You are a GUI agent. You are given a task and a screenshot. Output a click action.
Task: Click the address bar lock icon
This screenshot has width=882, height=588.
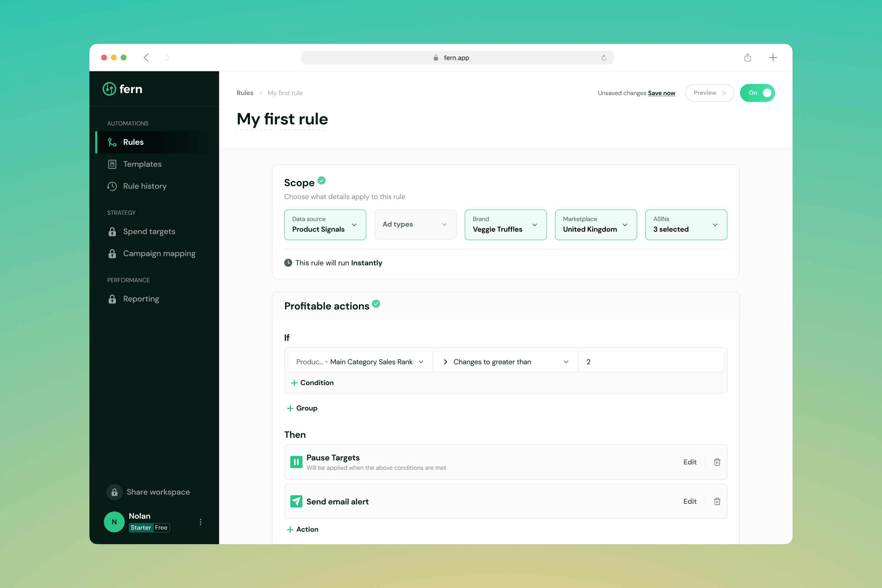pos(436,58)
